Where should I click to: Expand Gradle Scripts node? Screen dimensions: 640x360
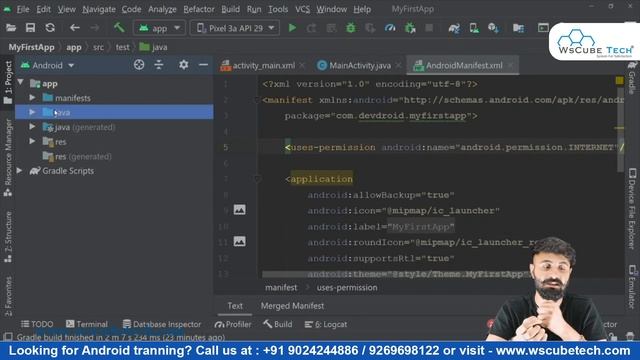pos(19,171)
